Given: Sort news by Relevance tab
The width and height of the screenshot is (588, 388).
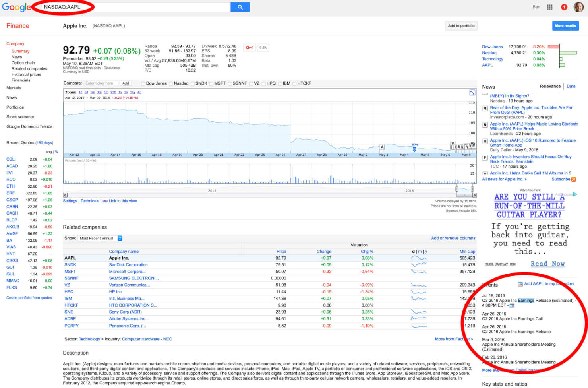Looking at the screenshot, I should 550,86.
